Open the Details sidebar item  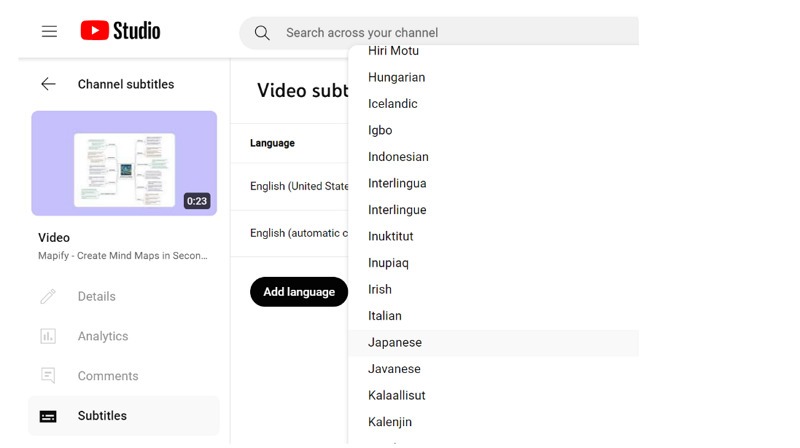coord(124,296)
